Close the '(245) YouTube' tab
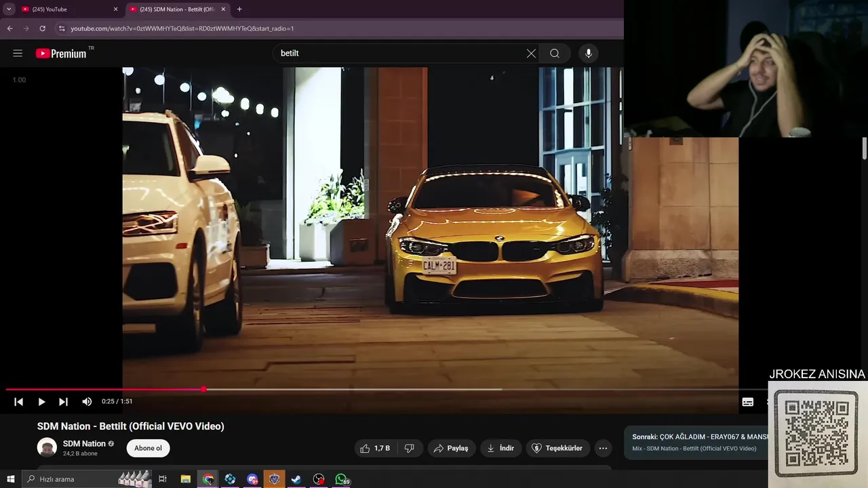Screen dimensions: 868x488 pyautogui.click(x=115, y=9)
